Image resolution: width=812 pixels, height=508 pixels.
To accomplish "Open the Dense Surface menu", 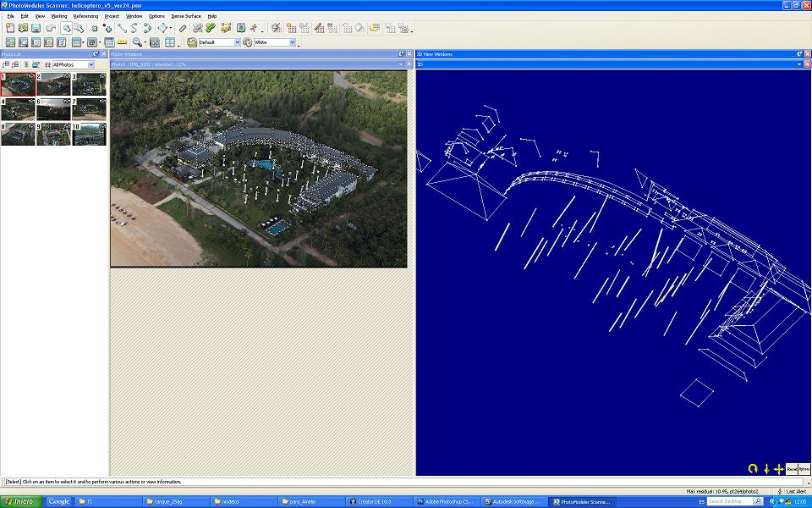I will [186, 16].
